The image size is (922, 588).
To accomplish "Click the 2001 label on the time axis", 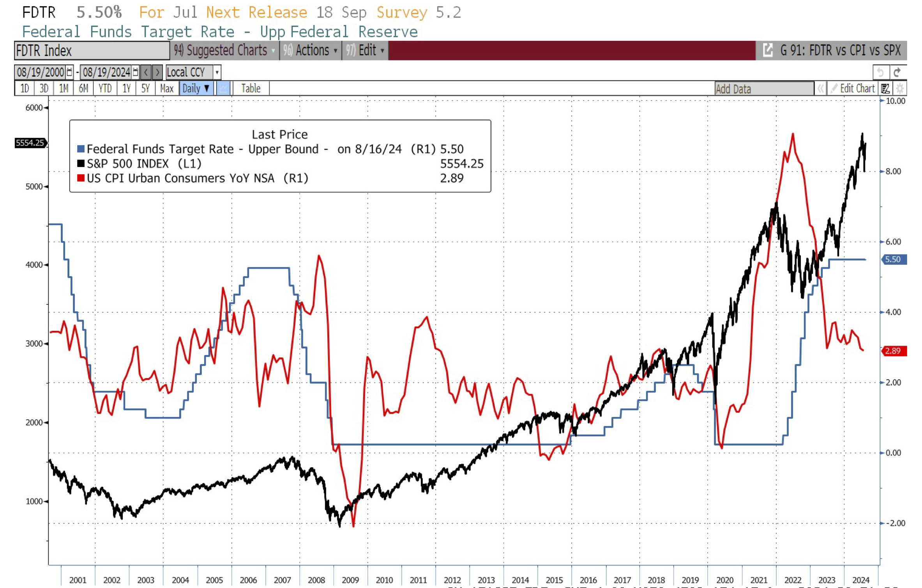I will 78,580.
